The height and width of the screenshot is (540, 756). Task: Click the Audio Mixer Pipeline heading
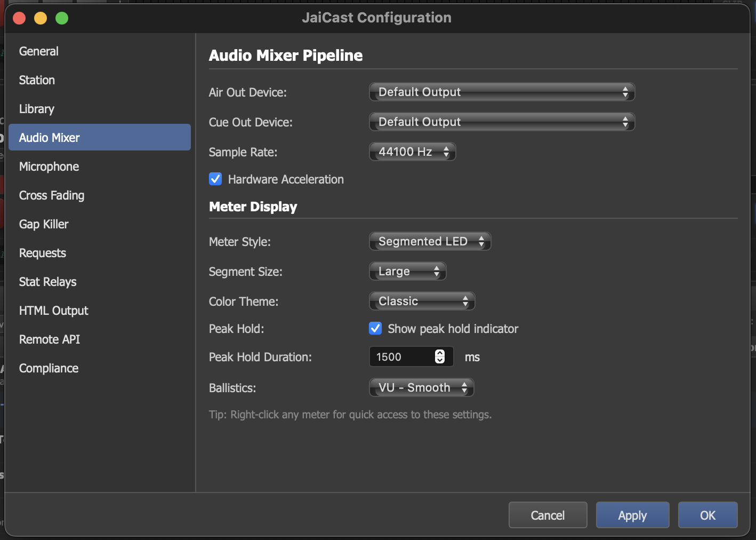click(x=286, y=55)
